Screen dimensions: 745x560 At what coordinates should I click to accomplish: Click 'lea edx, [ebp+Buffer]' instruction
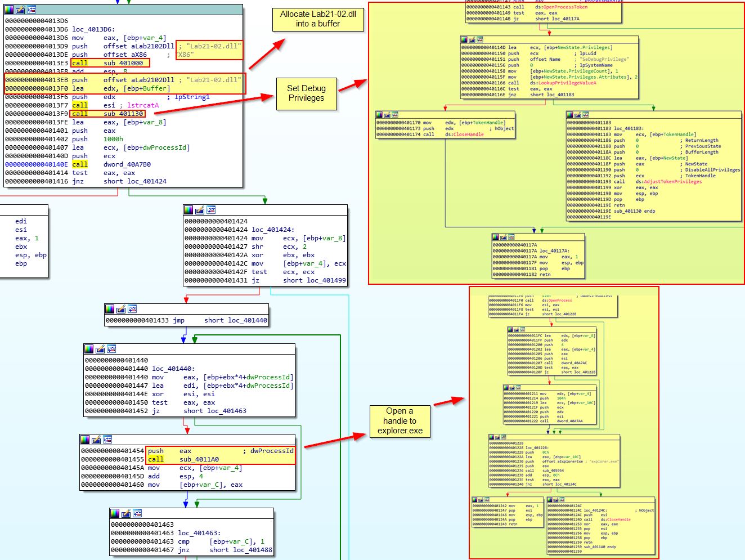(121, 88)
